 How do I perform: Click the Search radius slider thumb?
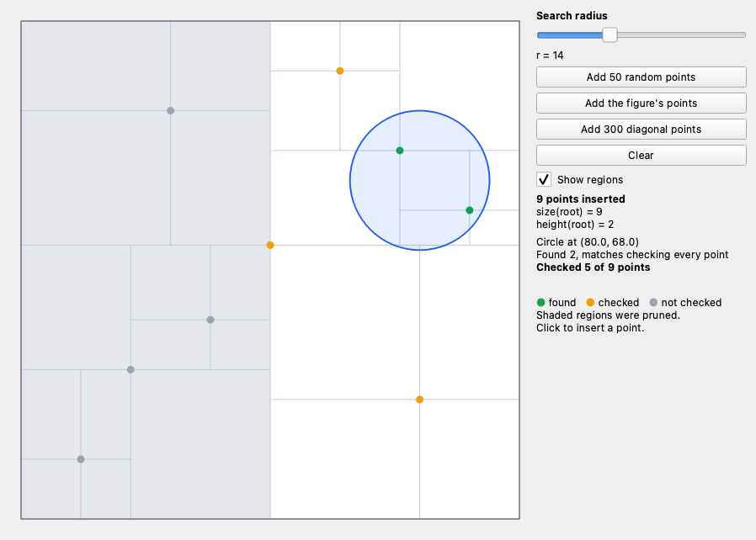pyautogui.click(x=610, y=34)
